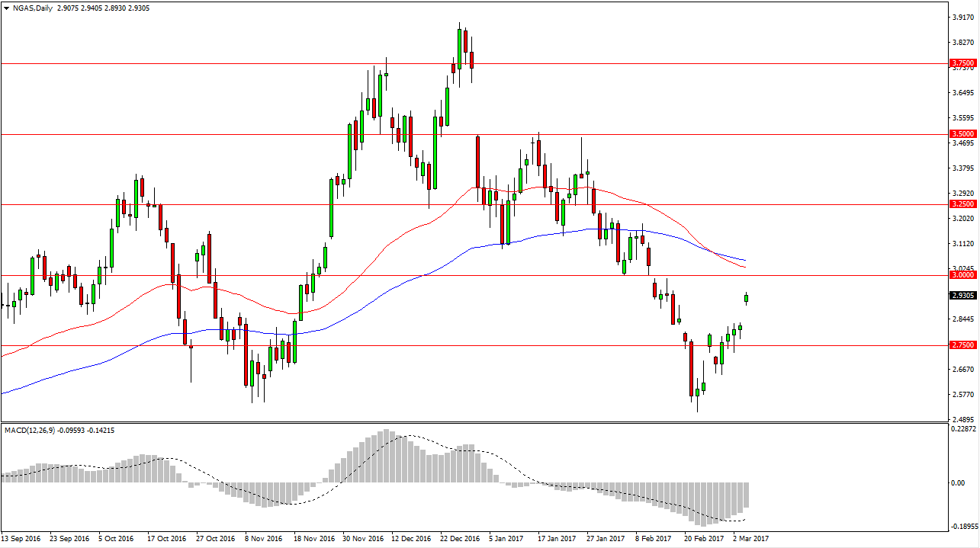Image resolution: width=980 pixels, height=548 pixels.
Task: Click the 0.22873 MACD scale value
Action: pos(963,429)
